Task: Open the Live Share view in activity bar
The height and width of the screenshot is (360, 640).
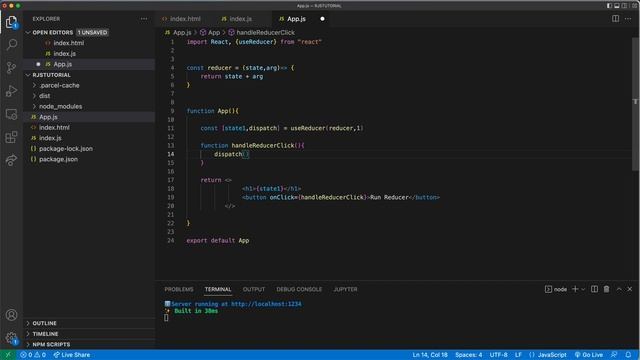Action: click(x=11, y=160)
